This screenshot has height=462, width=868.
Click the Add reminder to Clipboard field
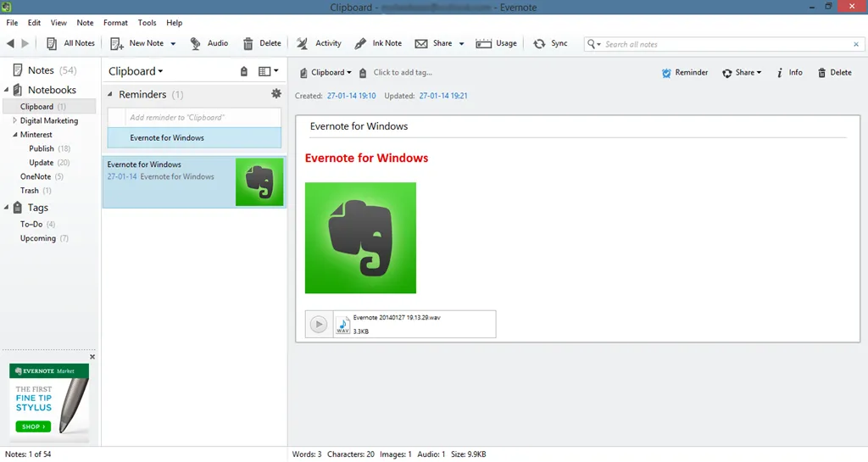[x=194, y=117]
